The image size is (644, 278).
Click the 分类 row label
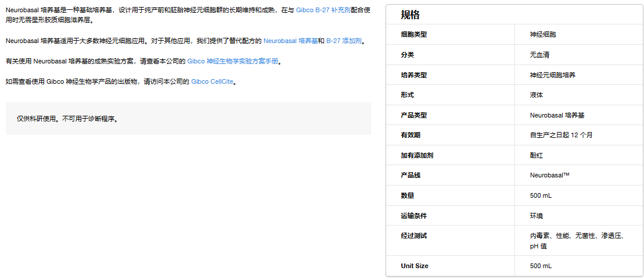[408, 55]
